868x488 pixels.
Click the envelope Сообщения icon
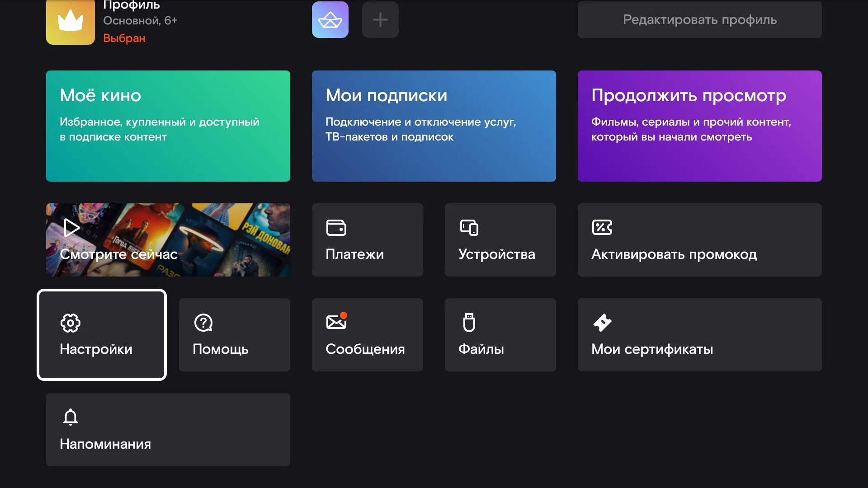pos(336,322)
